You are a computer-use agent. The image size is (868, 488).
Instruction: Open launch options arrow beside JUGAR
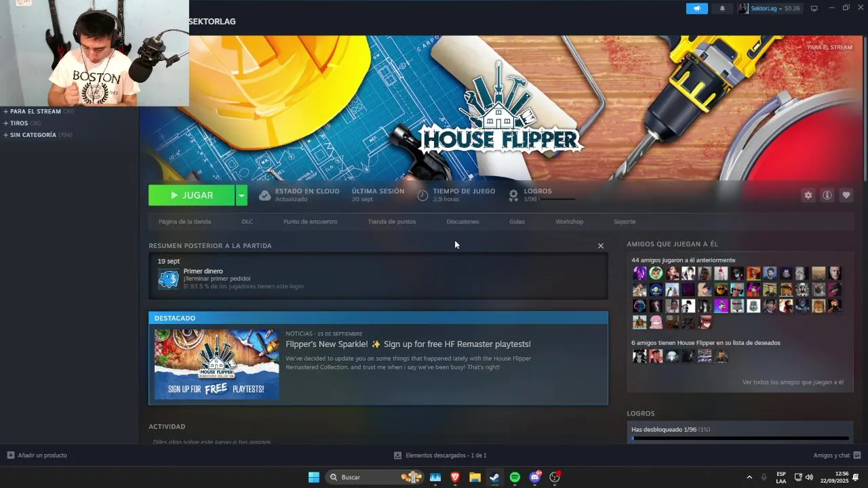point(241,195)
